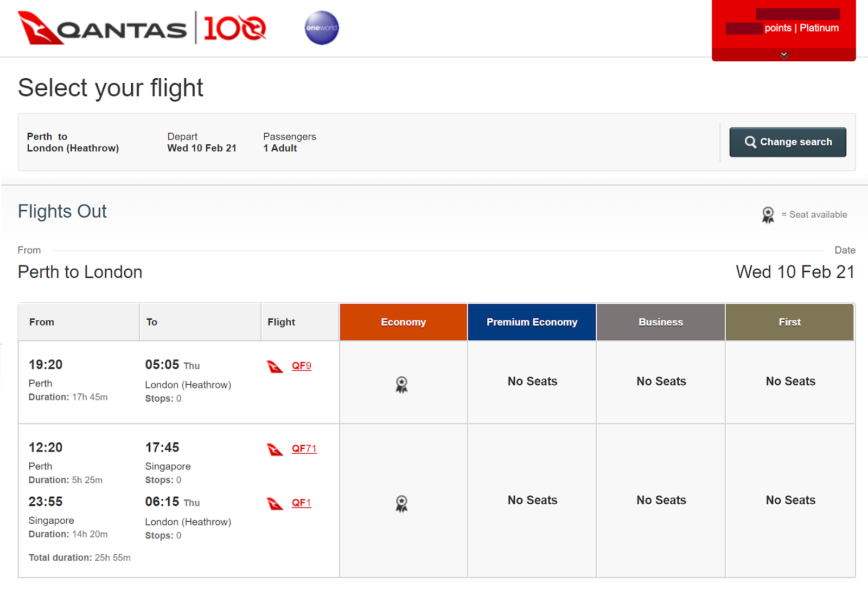Click the Business column header
Viewport: 868px width, 590px height.
(x=661, y=322)
